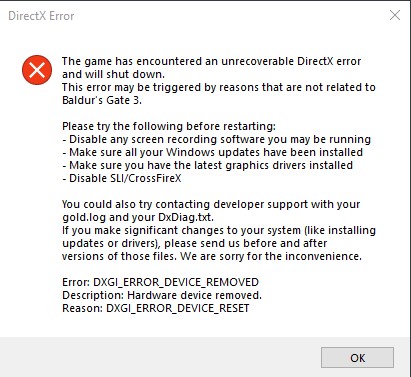This screenshot has width=411, height=377.
Task: Click the screen recording software tip
Action: click(x=216, y=139)
